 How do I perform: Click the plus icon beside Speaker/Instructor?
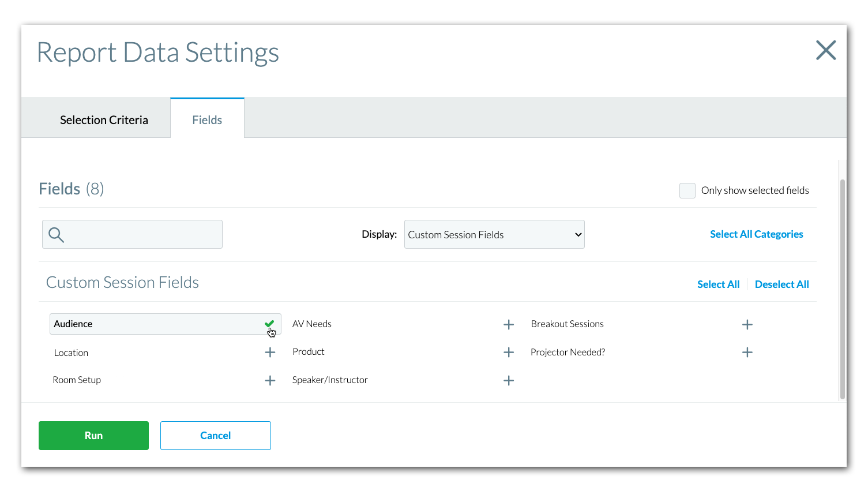[508, 380]
